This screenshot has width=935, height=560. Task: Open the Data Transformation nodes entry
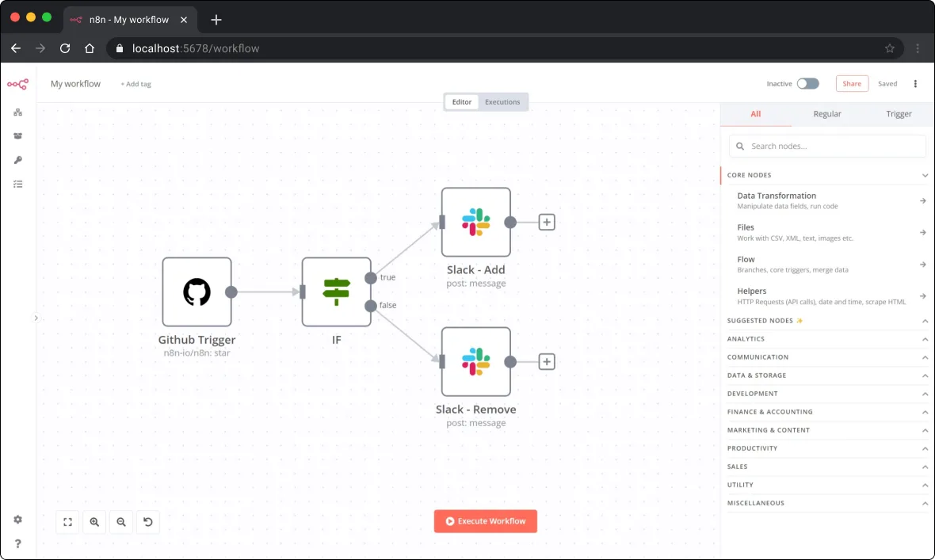[x=827, y=200]
